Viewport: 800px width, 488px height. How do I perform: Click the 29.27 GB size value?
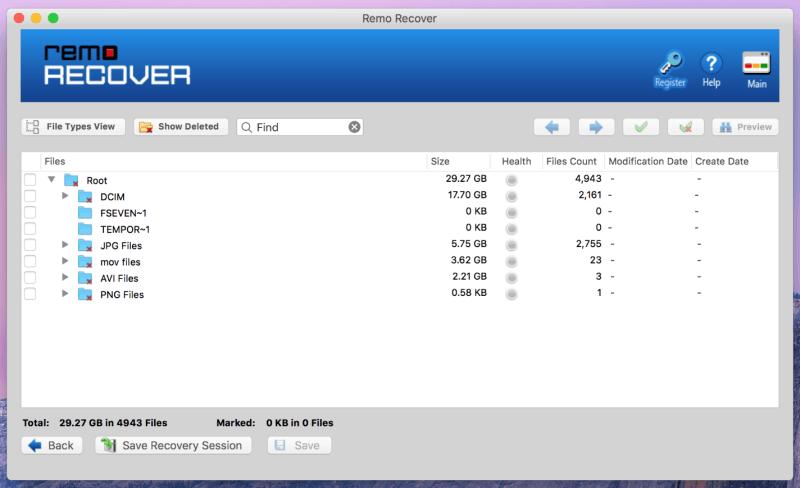click(466, 179)
